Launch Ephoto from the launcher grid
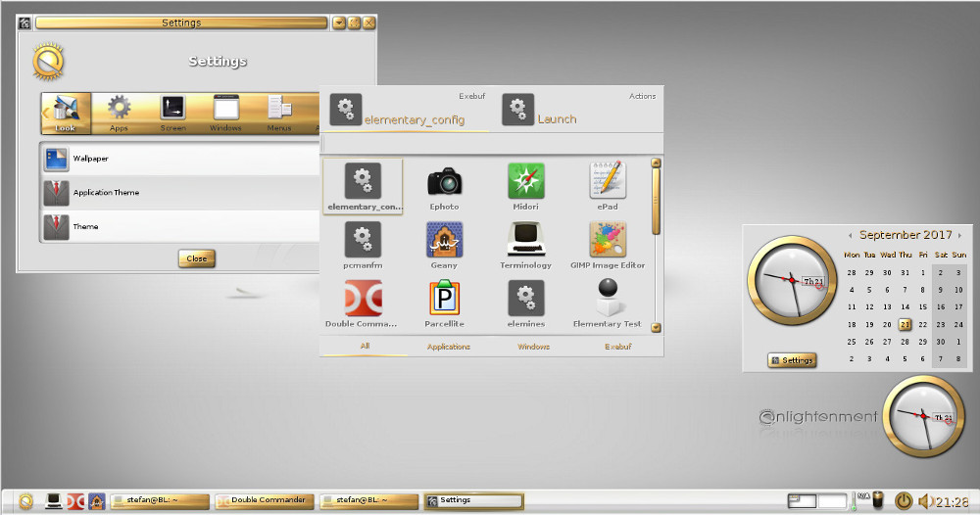This screenshot has height=515, width=980. pos(444,187)
